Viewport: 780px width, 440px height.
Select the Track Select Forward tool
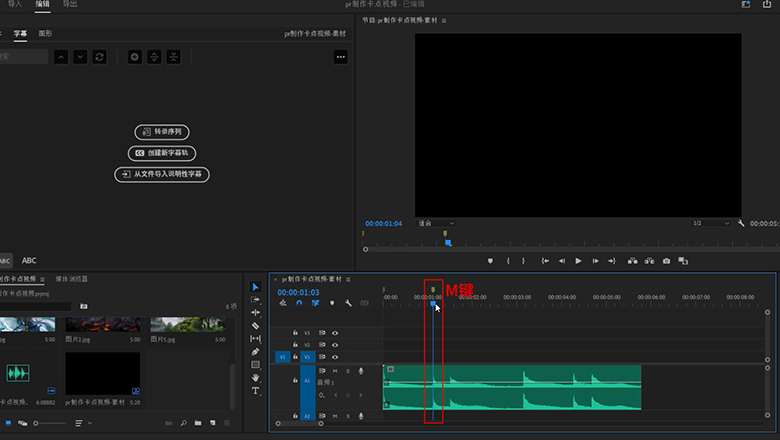255,300
